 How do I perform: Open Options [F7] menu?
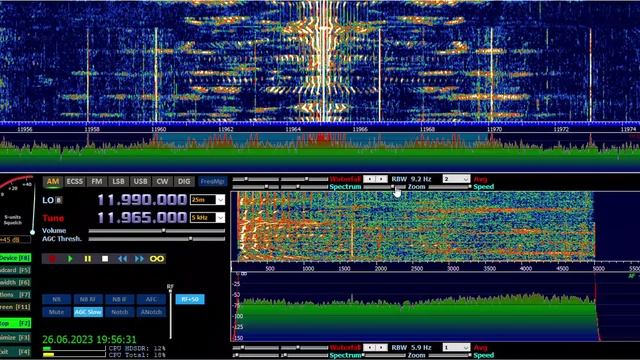[x=15, y=295]
